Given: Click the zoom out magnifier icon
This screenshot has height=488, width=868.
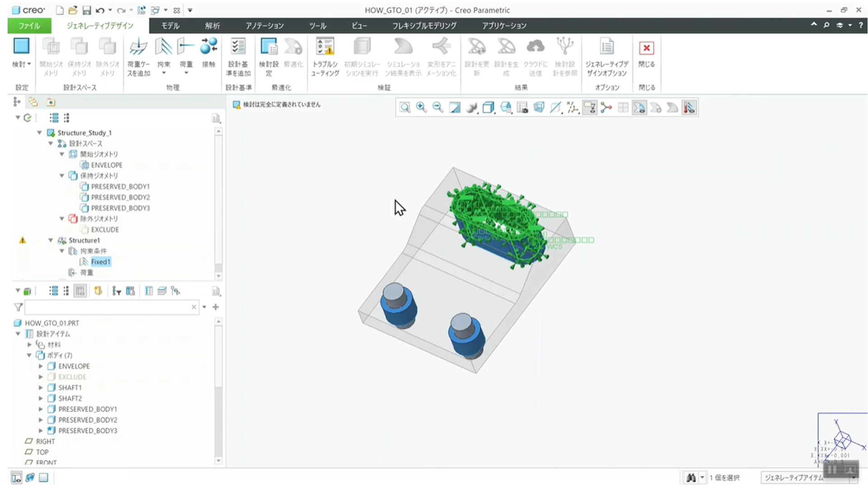Looking at the screenshot, I should [x=438, y=108].
